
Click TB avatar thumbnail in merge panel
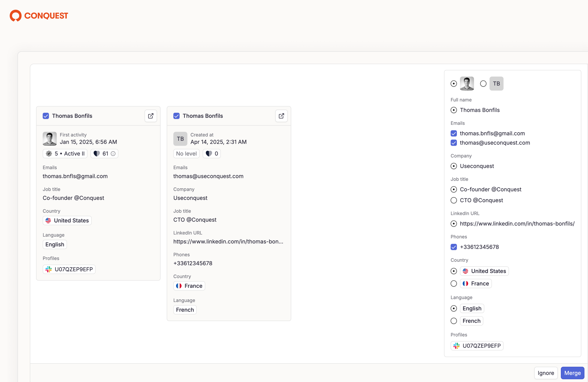coord(496,84)
